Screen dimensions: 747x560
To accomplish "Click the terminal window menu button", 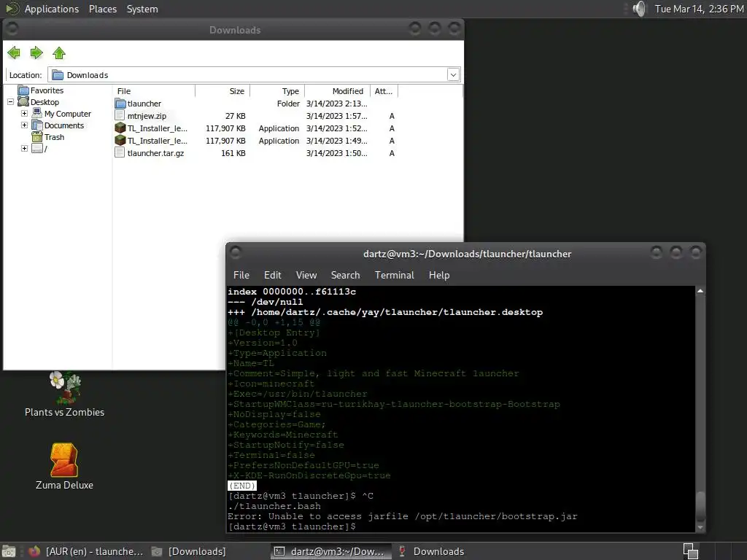I will pyautogui.click(x=236, y=252).
